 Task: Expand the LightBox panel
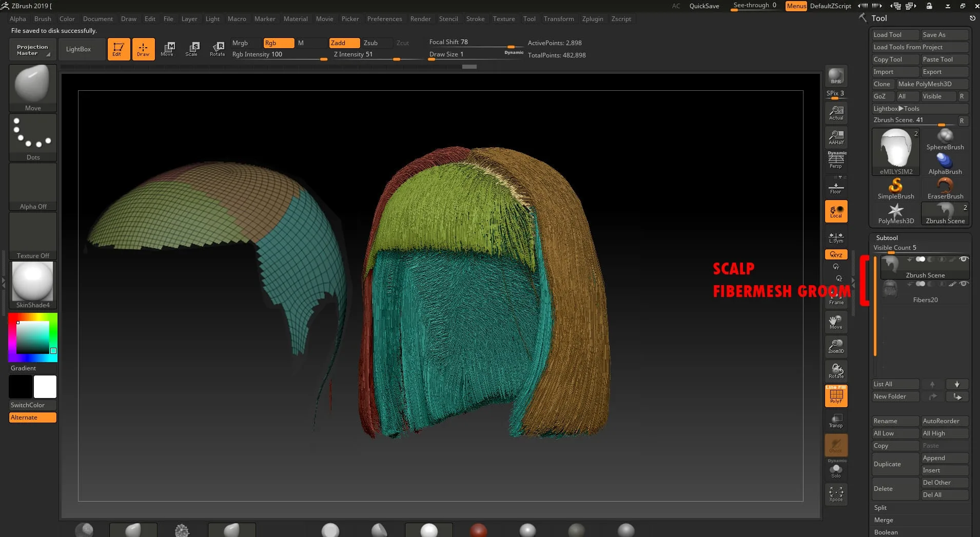coord(78,49)
